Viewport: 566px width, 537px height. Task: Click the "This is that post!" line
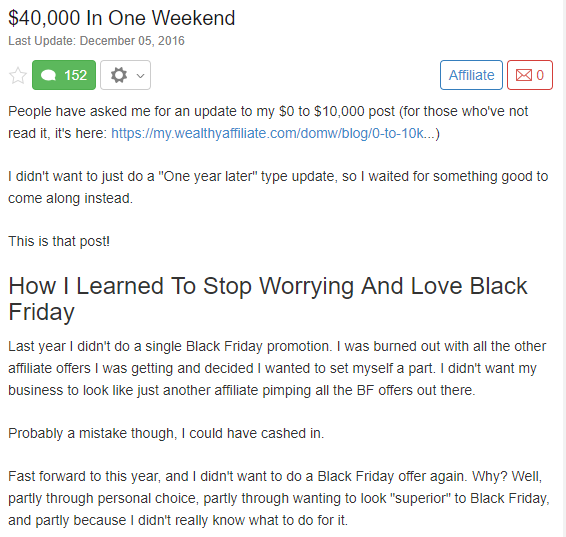[59, 241]
